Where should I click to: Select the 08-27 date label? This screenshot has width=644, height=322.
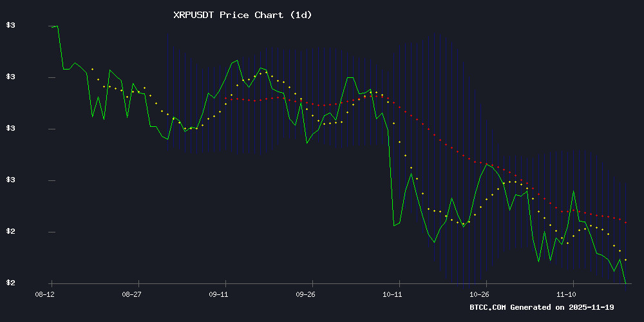coord(131,294)
